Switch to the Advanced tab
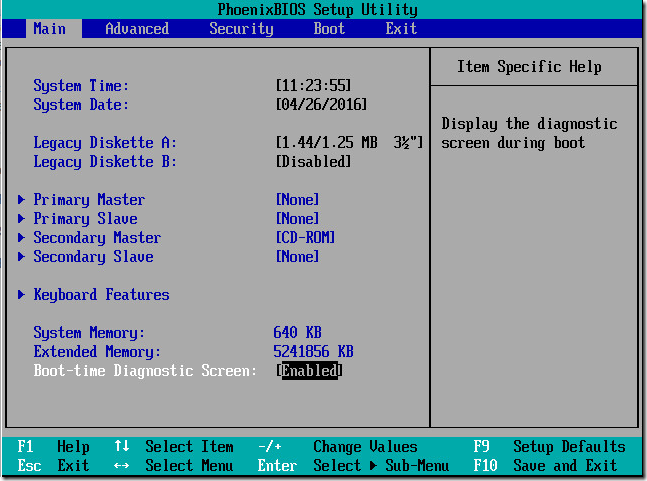The height and width of the screenshot is (481, 647). coord(137,28)
